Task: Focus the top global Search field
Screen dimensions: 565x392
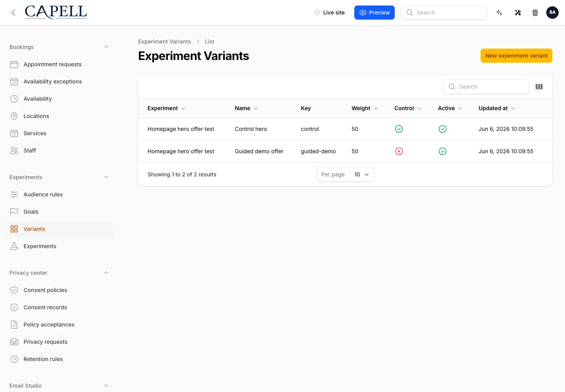Action: click(x=444, y=13)
